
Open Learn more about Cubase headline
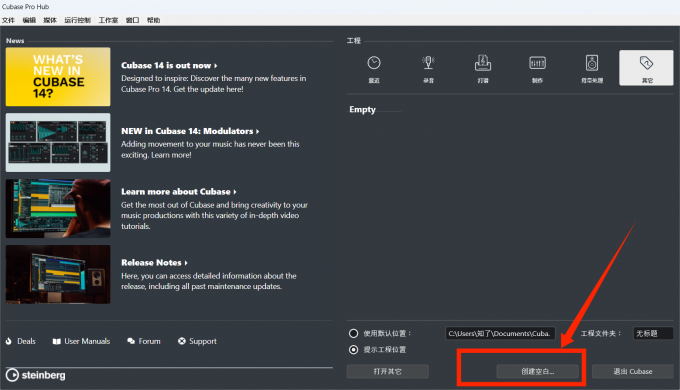tap(179, 192)
